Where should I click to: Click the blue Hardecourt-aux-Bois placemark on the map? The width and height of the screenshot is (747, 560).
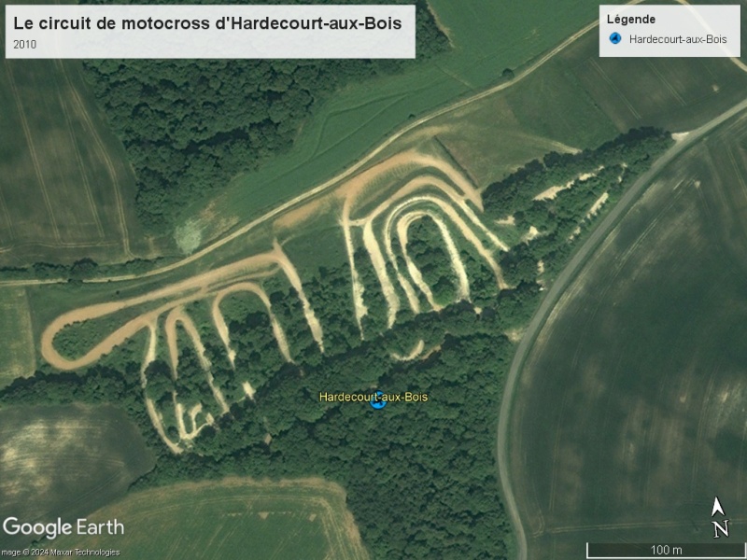[378, 400]
